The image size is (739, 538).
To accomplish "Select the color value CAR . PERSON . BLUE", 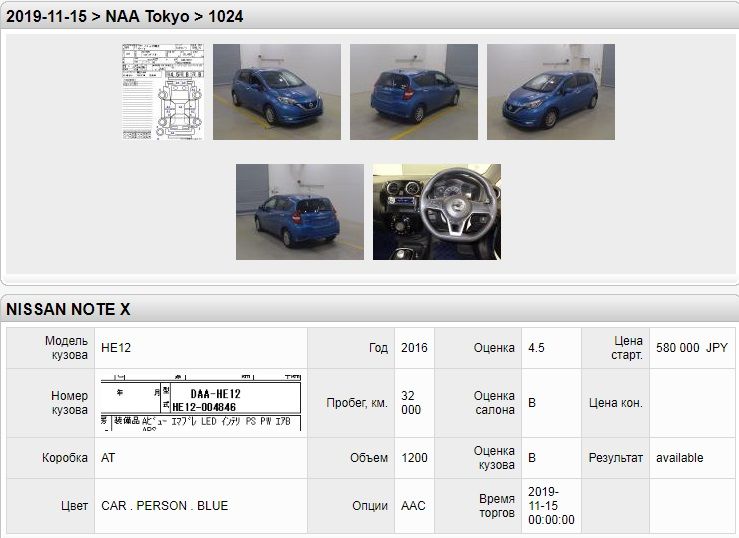I will [164, 505].
